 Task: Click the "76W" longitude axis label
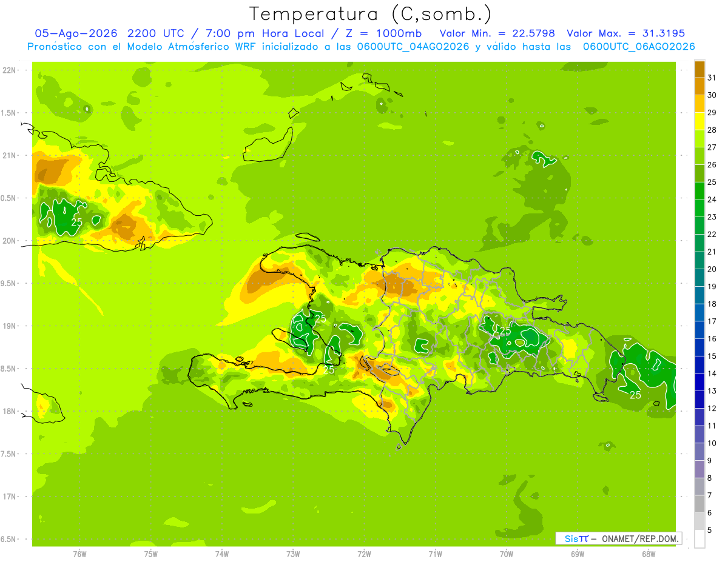[79, 554]
